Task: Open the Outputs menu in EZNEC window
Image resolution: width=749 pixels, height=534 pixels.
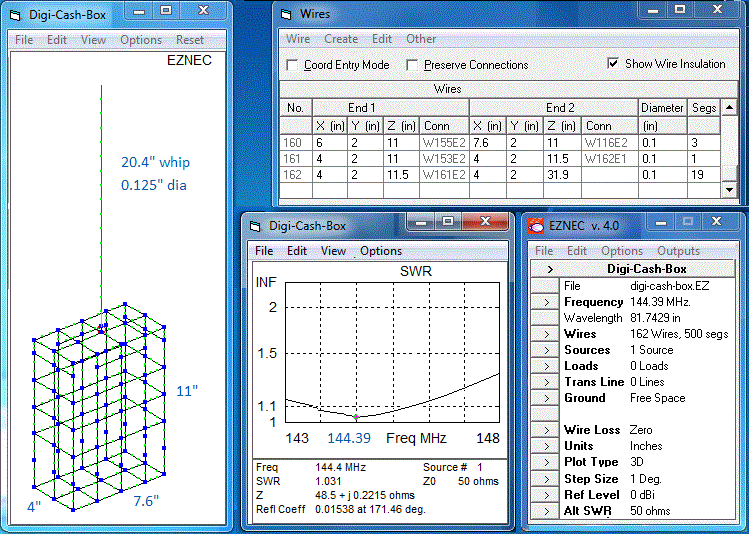Action: click(678, 251)
